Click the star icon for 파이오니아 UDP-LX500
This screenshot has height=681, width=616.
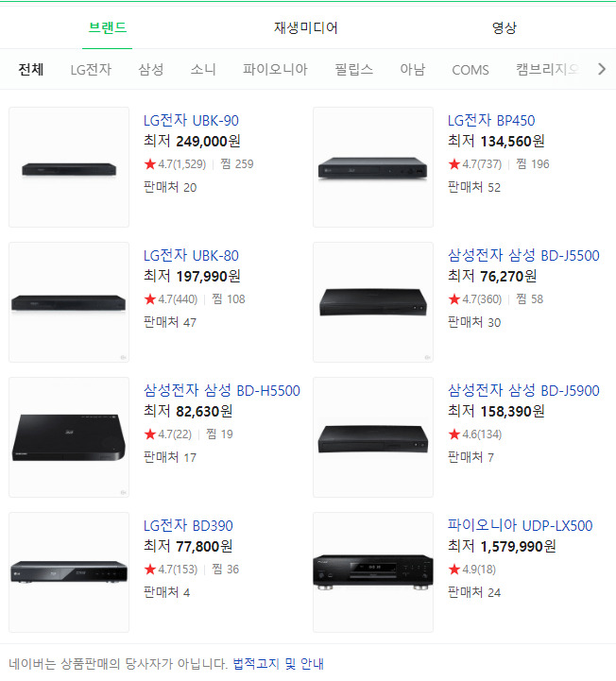453,570
